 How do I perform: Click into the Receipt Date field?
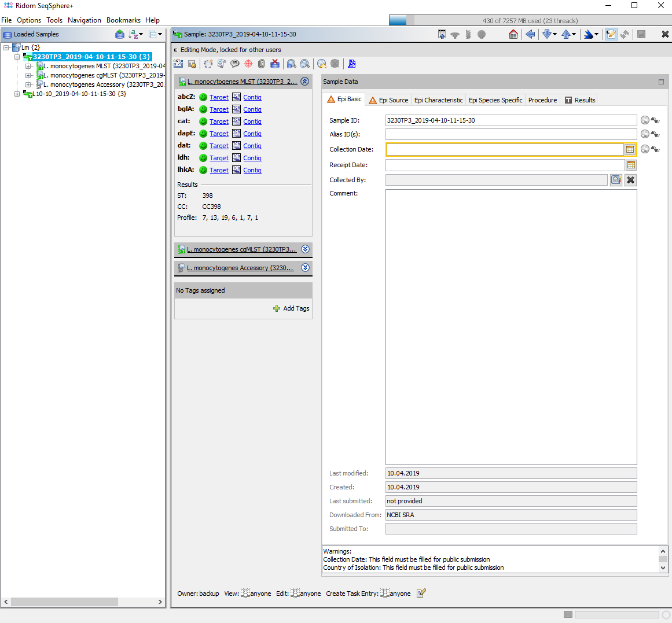(x=504, y=165)
